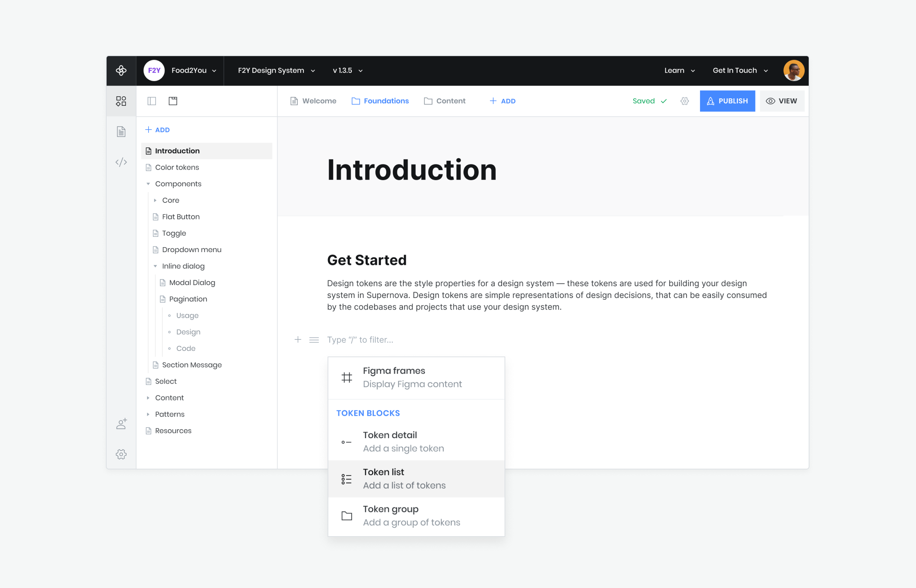Screen dimensions: 916x588
Task: Open the version v1.3.5 dropdown
Action: (x=347, y=71)
